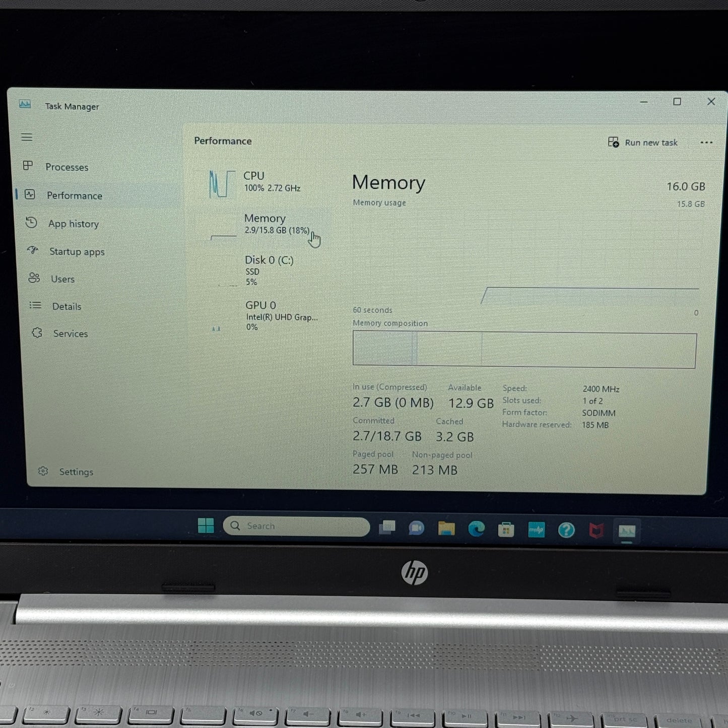Open the App history section
This screenshot has width=728, height=728.
point(74,224)
